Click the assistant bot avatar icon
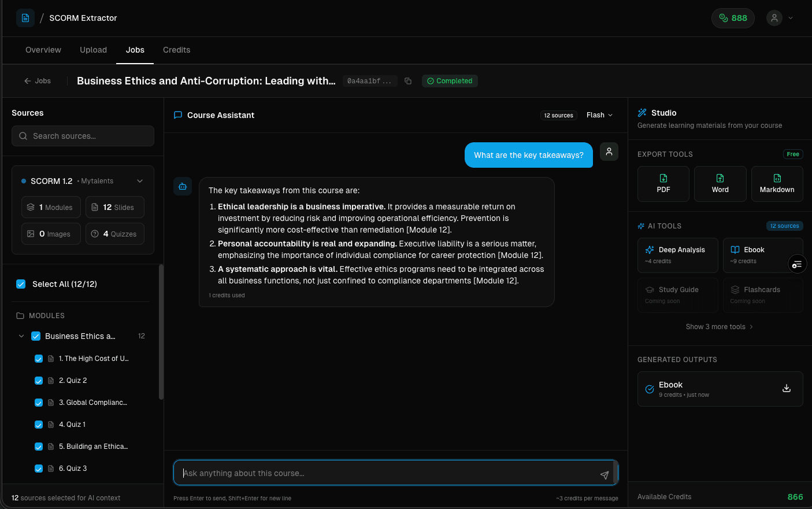812x509 pixels. pyautogui.click(x=183, y=186)
